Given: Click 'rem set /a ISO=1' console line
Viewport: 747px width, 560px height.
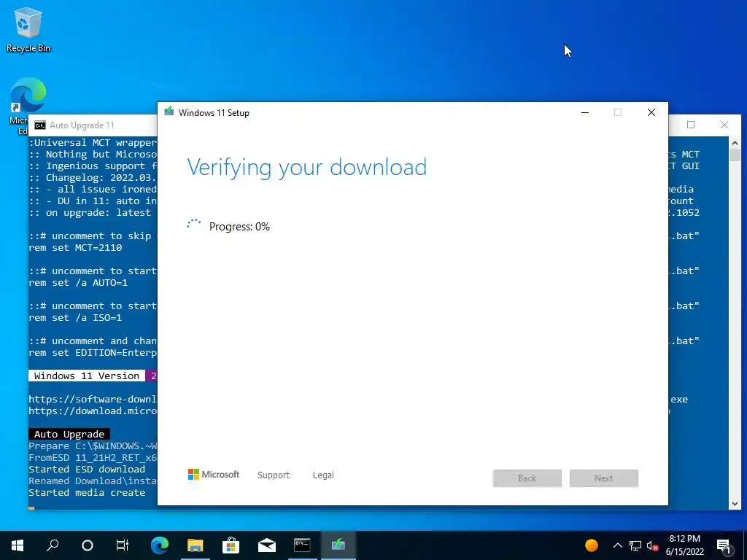Looking at the screenshot, I should (x=75, y=318).
